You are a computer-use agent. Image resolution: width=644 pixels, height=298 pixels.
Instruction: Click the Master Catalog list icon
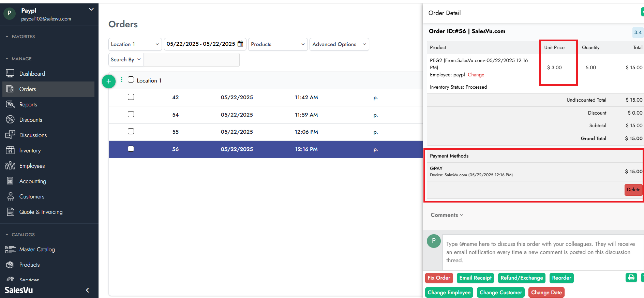[10, 250]
